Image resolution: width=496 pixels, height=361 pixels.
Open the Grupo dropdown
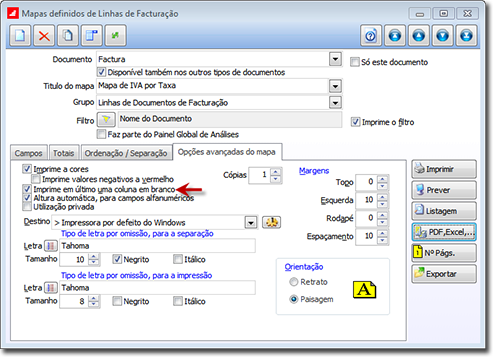[335, 102]
